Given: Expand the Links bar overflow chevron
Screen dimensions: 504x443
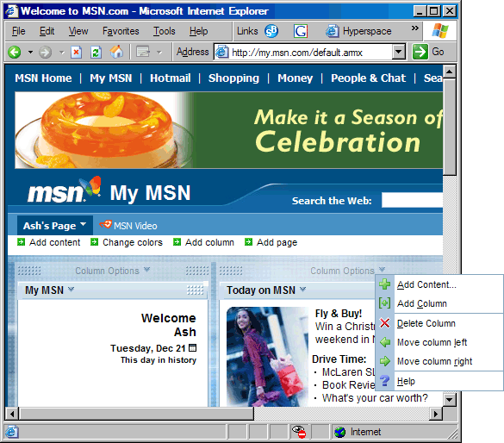Looking at the screenshot, I should coord(415,28).
